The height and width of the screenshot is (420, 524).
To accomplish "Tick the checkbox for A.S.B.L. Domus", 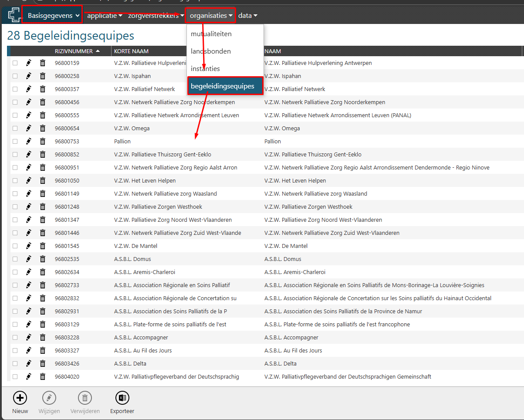I will (x=15, y=259).
